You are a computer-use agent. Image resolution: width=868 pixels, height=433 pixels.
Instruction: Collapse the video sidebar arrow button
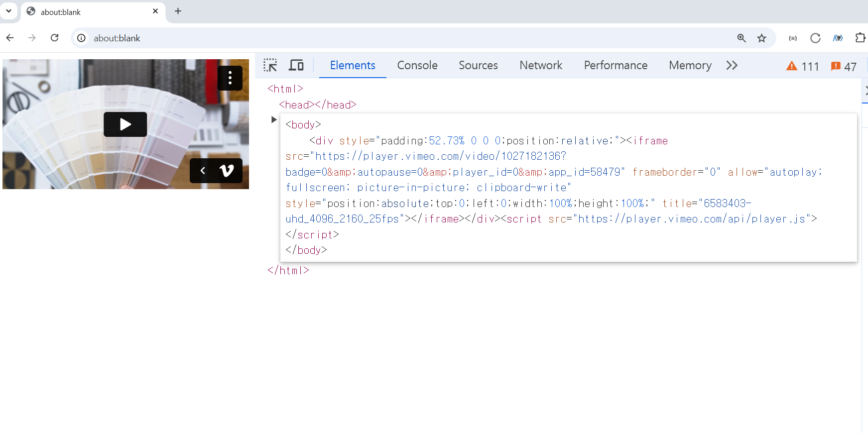pyautogui.click(x=203, y=171)
